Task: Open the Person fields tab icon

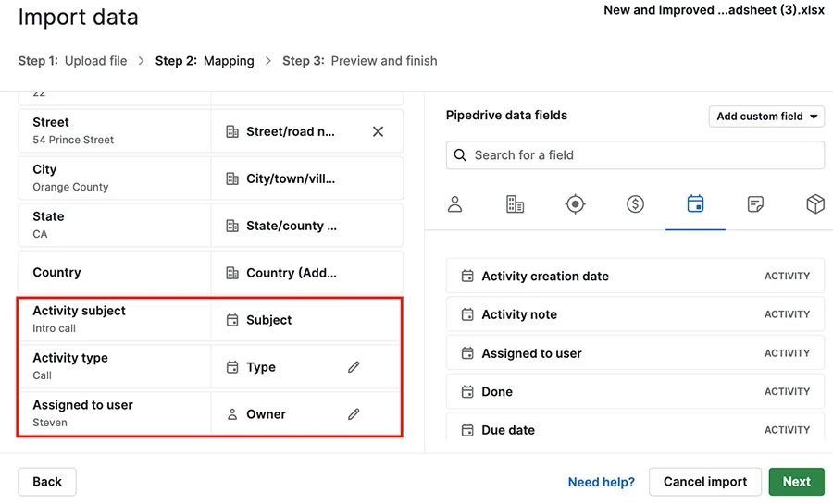Action: 454,204
